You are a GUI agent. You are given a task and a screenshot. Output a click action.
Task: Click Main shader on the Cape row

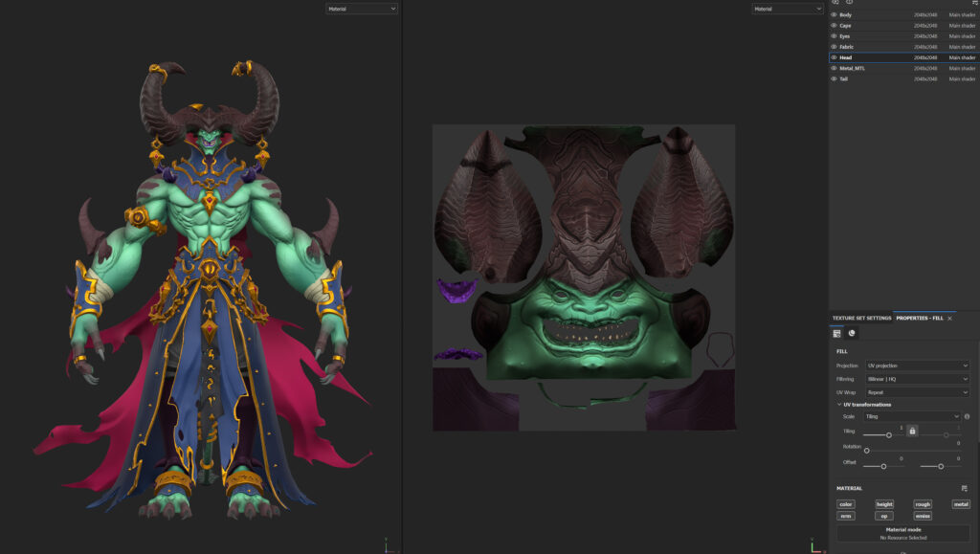click(962, 26)
